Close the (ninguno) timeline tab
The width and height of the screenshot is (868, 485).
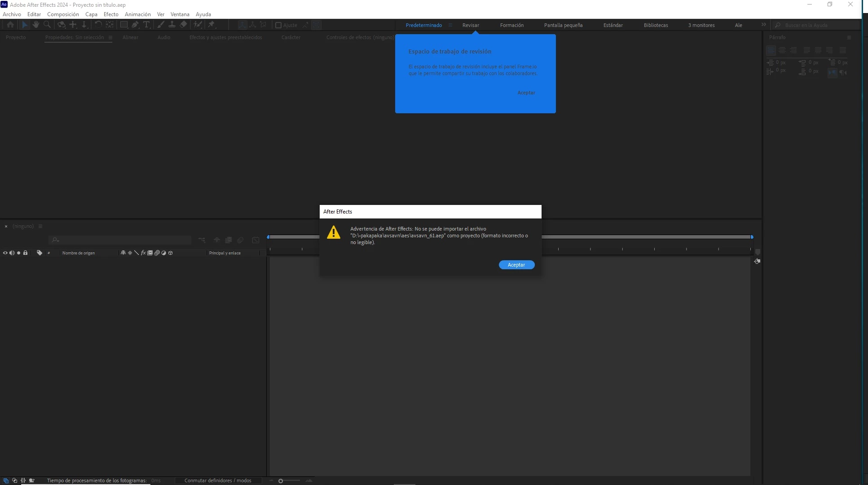[6, 227]
